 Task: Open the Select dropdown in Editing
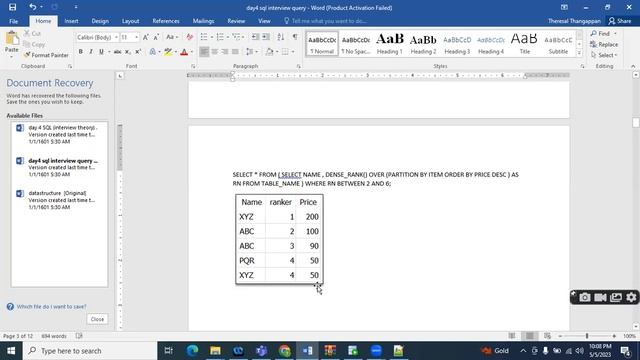(604, 55)
